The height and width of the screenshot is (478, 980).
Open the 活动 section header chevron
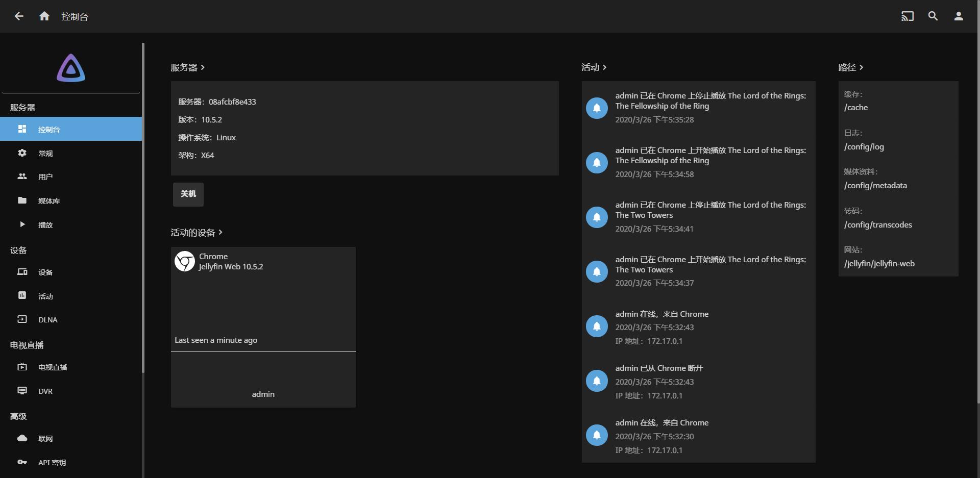(x=605, y=67)
